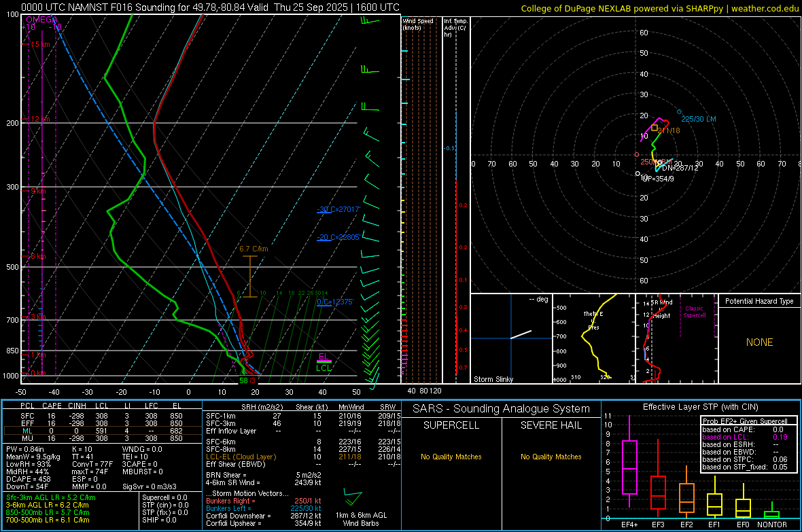Click the Theta-E vs Pres inset label
The image size is (802, 532).
tap(593, 321)
